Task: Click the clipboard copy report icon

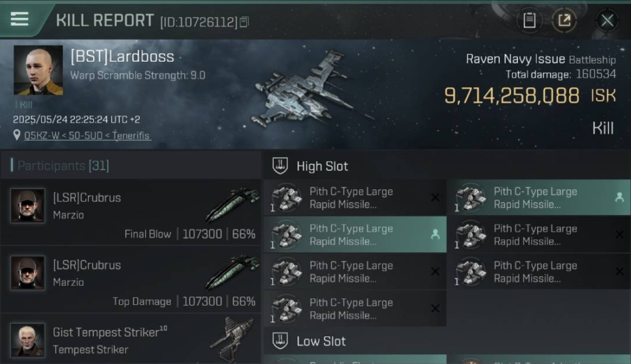Action: (529, 20)
